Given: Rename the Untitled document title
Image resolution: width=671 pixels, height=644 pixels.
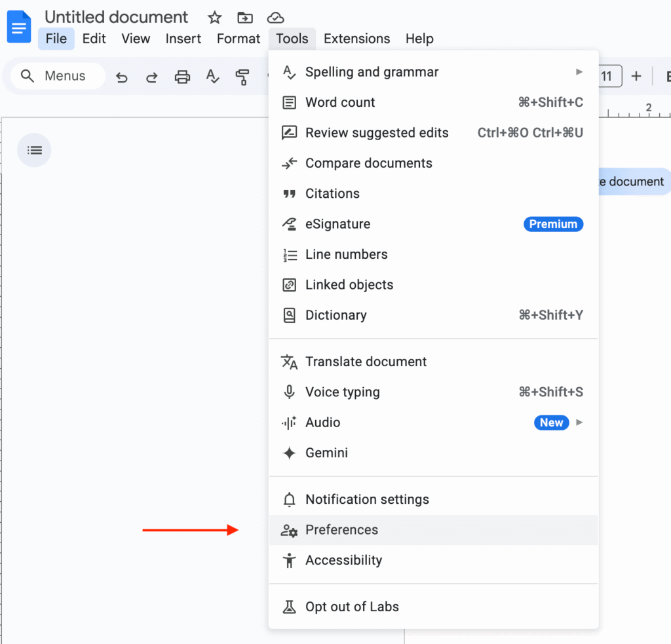Looking at the screenshot, I should point(116,18).
